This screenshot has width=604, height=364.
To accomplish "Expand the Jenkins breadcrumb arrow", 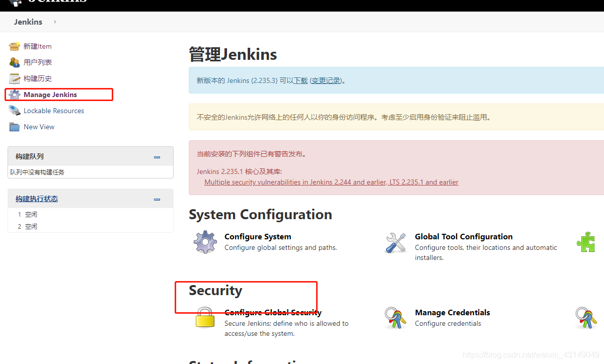I will click(55, 22).
